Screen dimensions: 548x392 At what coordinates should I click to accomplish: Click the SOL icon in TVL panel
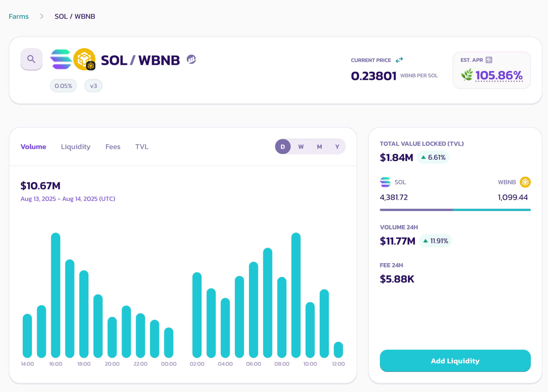tap(385, 182)
